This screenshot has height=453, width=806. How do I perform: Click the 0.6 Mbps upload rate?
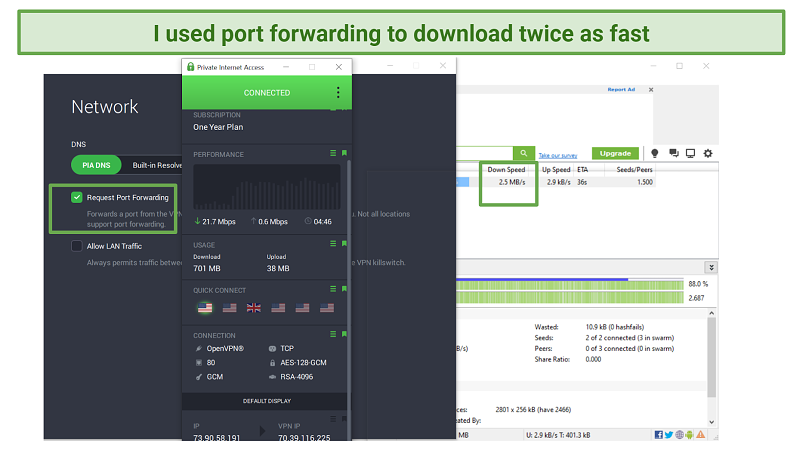tap(269, 222)
